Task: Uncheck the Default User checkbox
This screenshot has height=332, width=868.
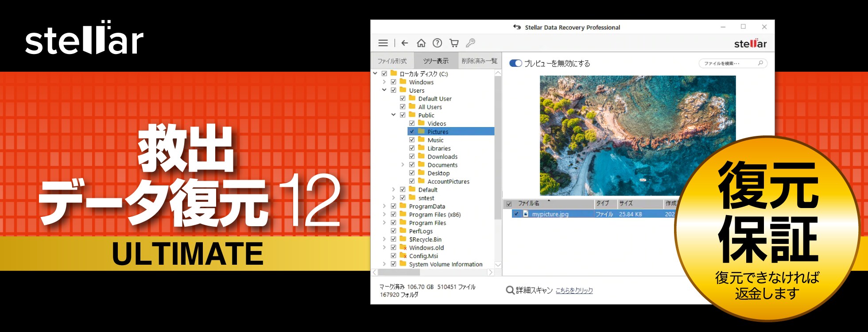Action: 403,99
